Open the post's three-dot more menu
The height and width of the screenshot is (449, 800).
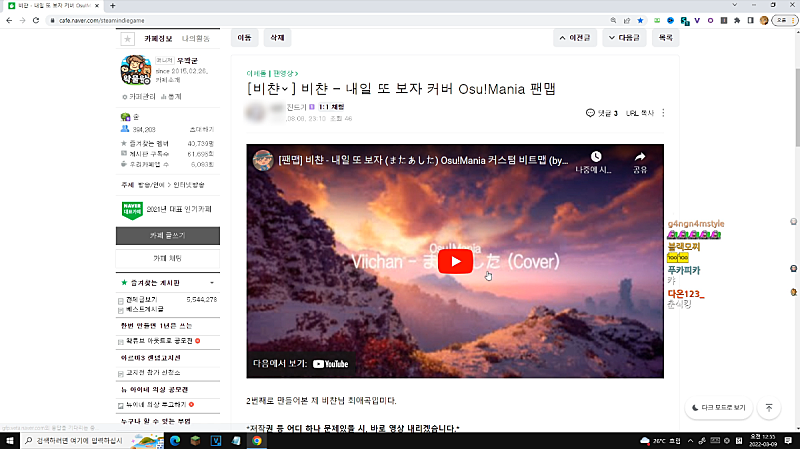[x=663, y=113]
